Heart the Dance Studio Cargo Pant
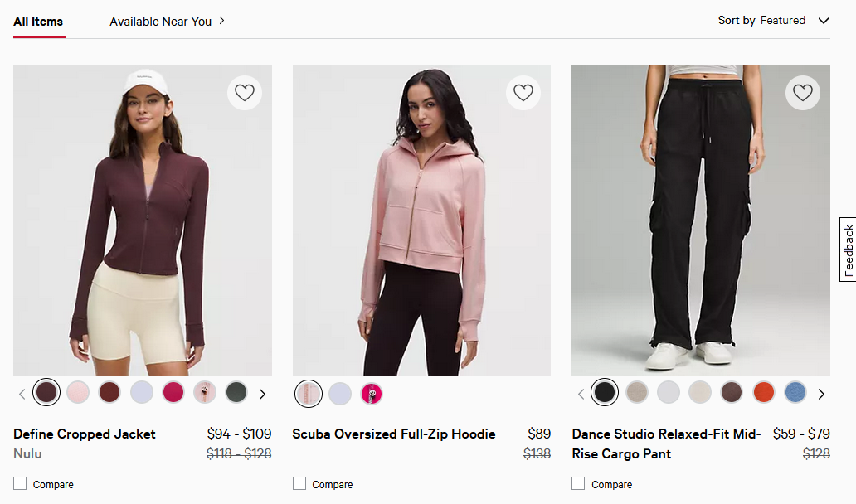The width and height of the screenshot is (856, 504). pos(802,93)
